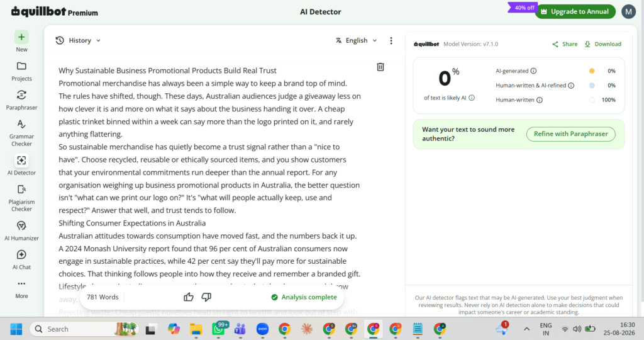This screenshot has width=644, height=340.
Task: Expand the History dropdown
Action: (78, 40)
